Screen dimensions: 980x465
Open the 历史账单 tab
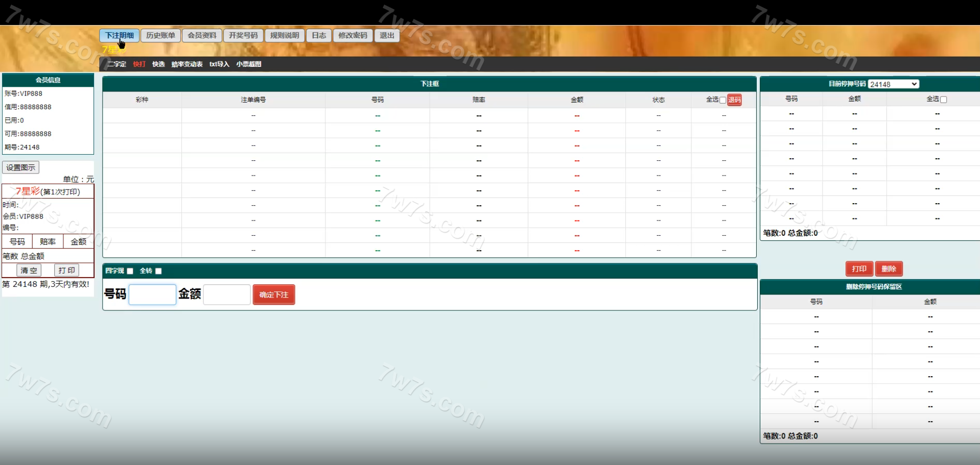click(160, 35)
